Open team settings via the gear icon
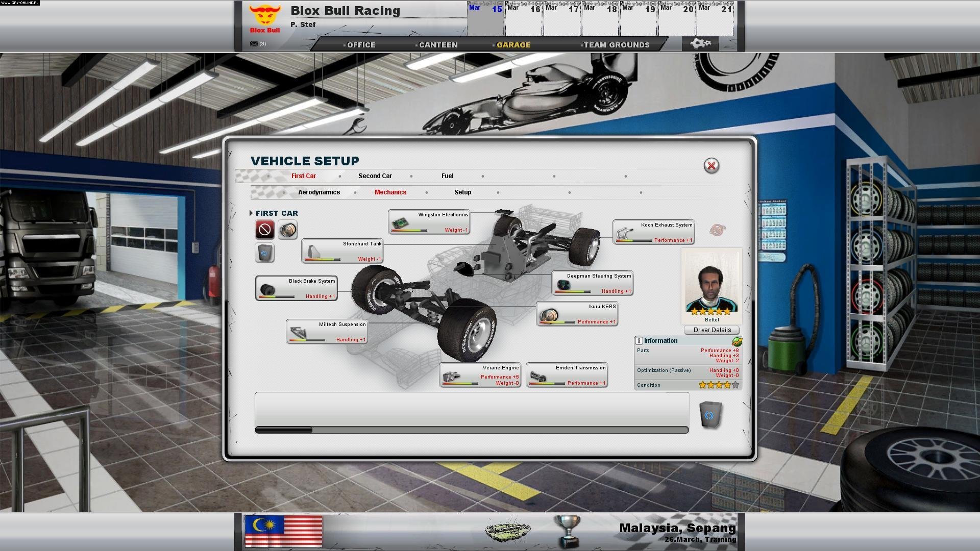 coord(700,44)
